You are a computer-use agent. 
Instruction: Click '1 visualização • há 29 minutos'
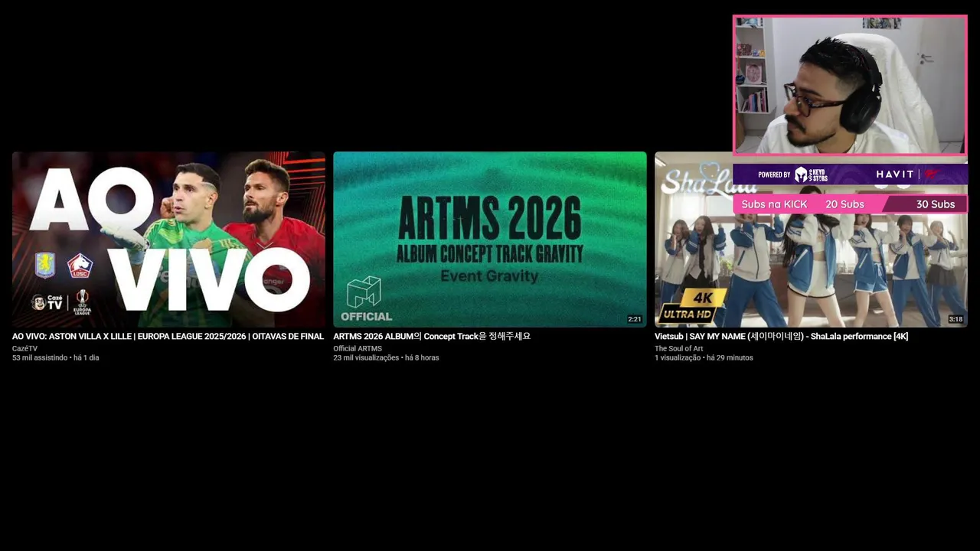coord(704,357)
